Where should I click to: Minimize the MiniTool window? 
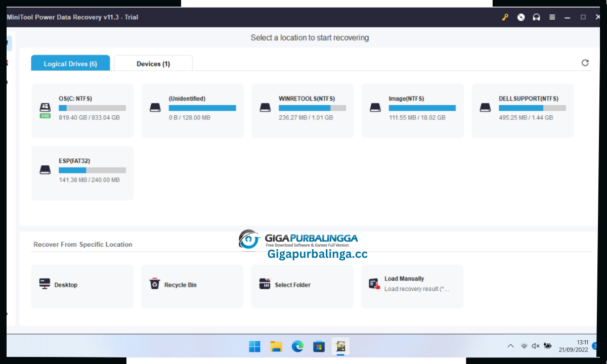coord(568,17)
